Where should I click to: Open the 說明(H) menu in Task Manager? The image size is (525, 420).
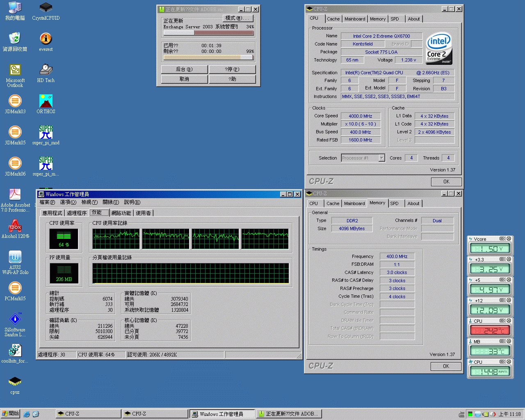coord(132,202)
